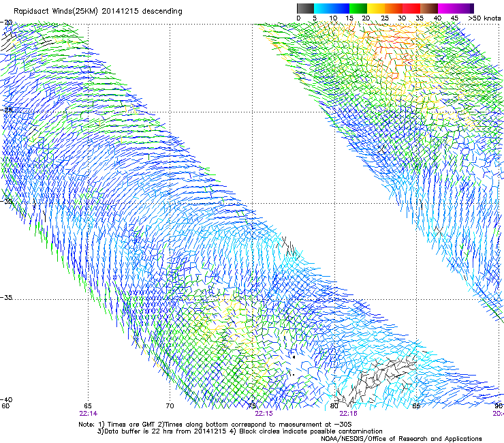Click the legend label '35'
Viewport: 504px width, 443px height.
(x=420, y=18)
